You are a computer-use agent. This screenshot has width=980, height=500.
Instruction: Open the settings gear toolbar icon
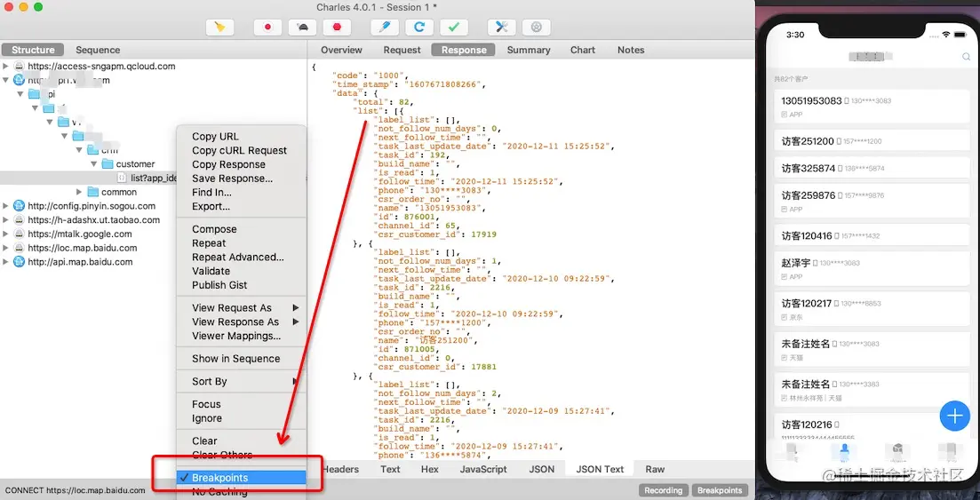[537, 27]
